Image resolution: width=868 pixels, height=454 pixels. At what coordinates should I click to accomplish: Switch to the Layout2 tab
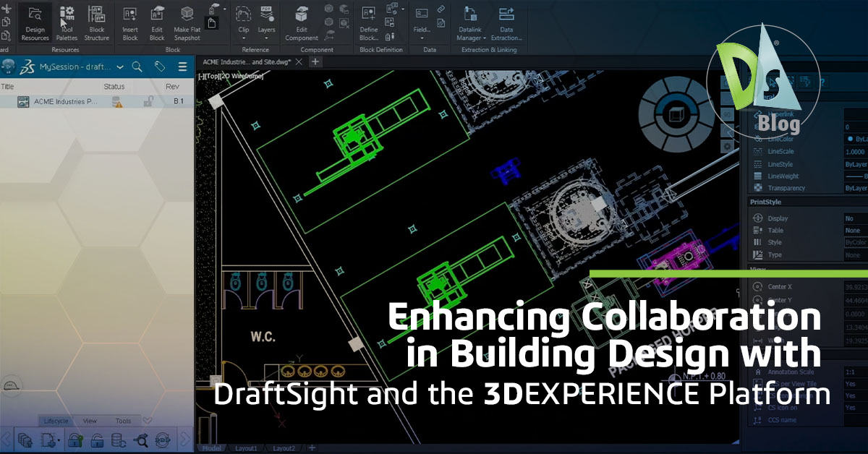coord(284,448)
